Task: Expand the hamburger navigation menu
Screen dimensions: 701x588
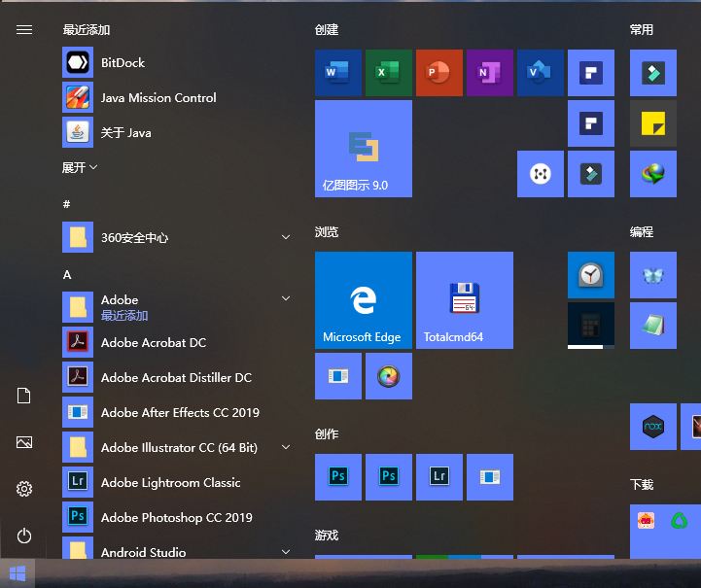Action: (24, 29)
